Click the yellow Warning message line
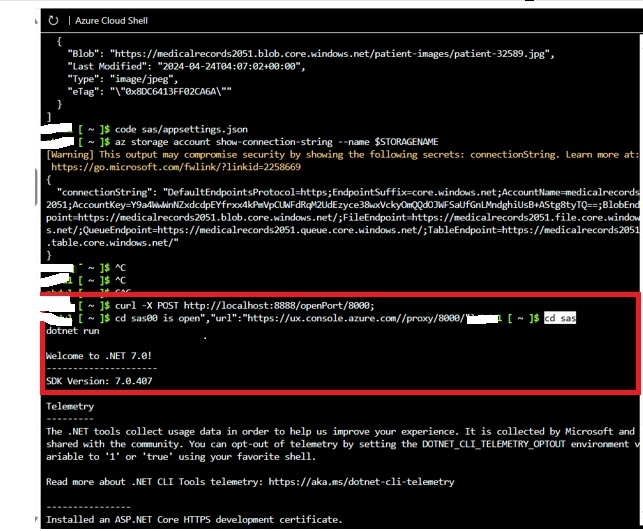The image size is (643, 531). [342, 155]
